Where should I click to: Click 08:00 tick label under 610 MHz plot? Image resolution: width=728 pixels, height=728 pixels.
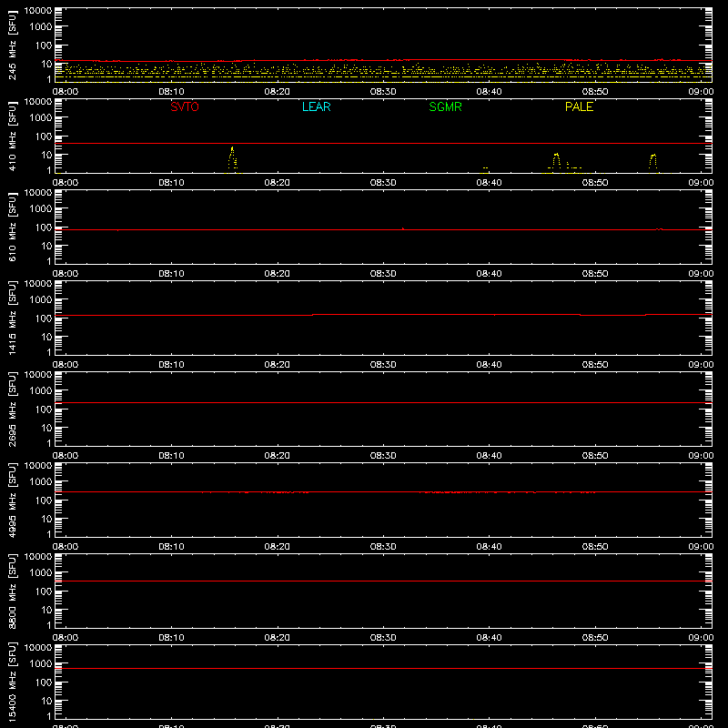[66, 274]
